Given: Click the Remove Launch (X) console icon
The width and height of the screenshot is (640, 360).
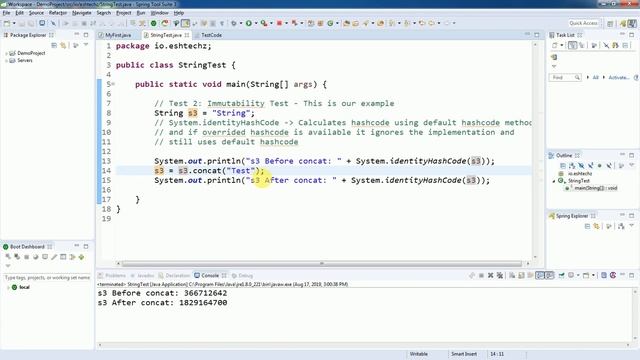Looking at the screenshot, I should click(x=491, y=276).
